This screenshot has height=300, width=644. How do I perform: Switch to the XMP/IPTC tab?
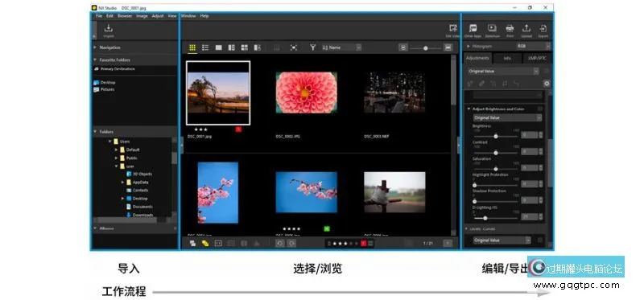[x=537, y=58]
